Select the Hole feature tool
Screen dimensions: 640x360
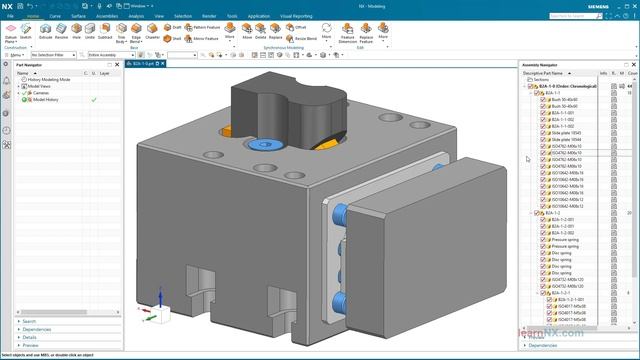(x=76, y=31)
